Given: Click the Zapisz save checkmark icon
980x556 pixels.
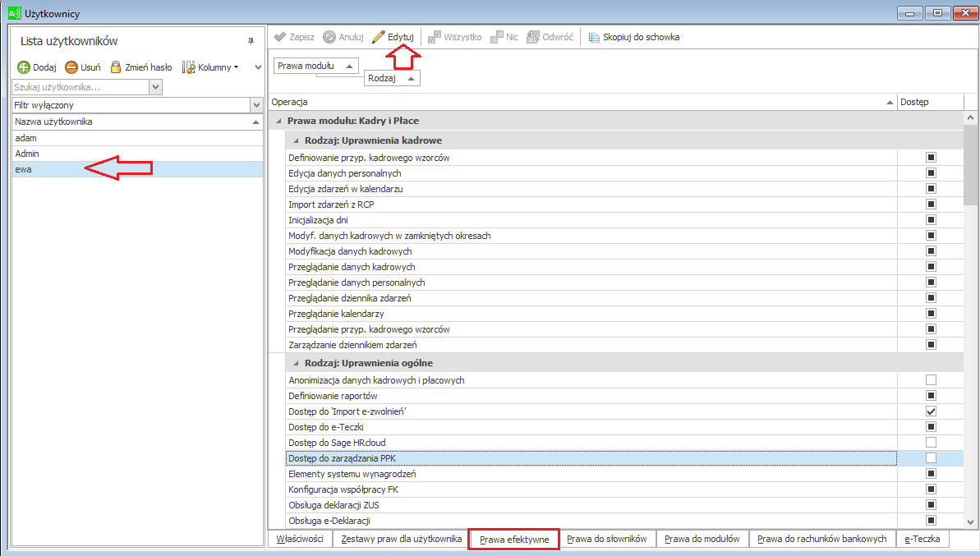Looking at the screenshot, I should (x=280, y=37).
